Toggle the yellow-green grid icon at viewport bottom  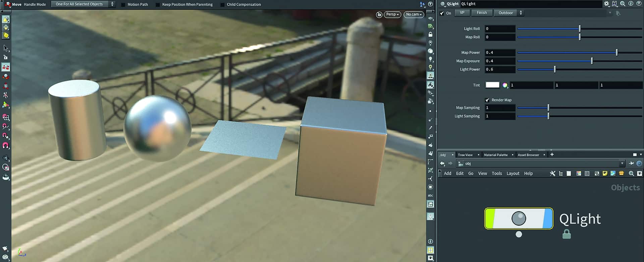point(430,250)
